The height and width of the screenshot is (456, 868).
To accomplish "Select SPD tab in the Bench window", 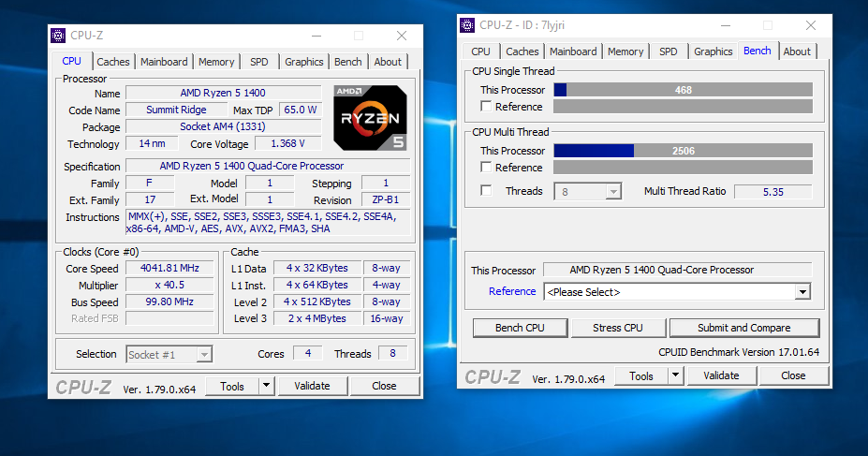I will (669, 51).
